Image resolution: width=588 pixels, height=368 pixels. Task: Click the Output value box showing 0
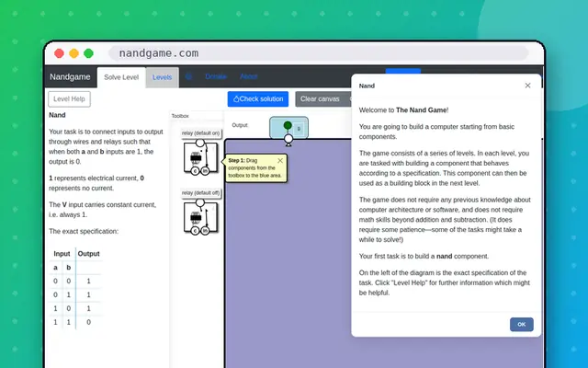click(299, 129)
